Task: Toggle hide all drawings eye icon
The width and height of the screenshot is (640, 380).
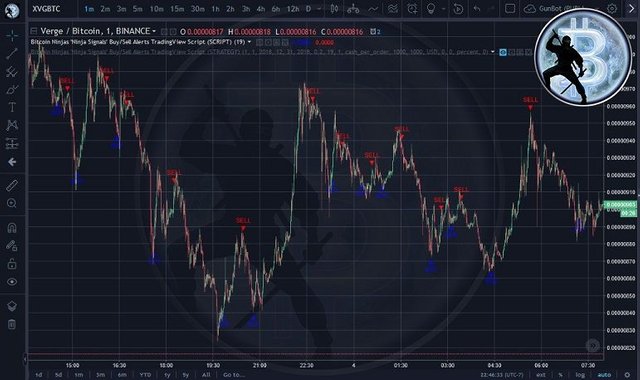Action: click(12, 282)
